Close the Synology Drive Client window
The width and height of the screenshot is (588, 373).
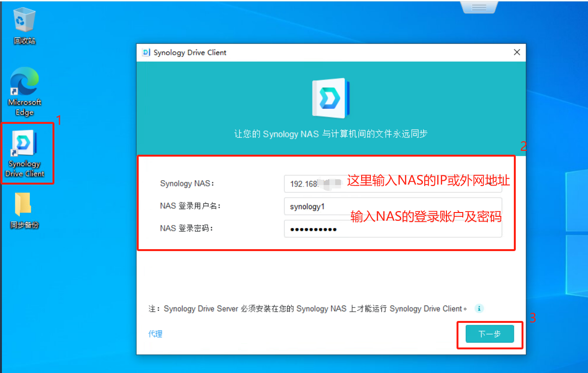pos(517,53)
